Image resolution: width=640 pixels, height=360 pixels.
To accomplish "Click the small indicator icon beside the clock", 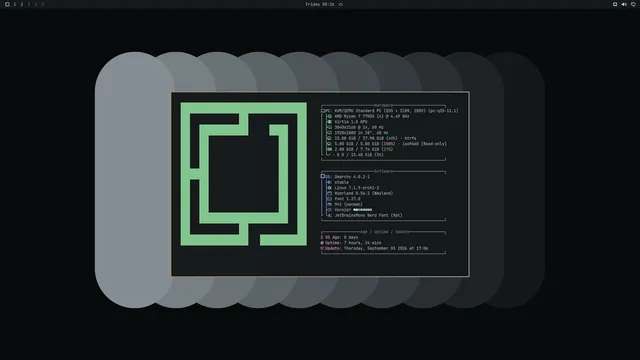I will (340, 4).
